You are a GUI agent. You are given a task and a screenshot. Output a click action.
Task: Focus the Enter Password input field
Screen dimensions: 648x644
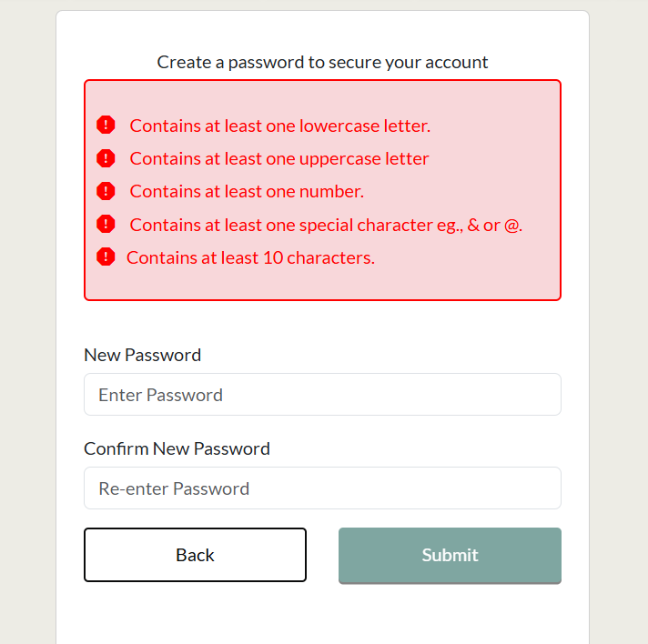click(x=322, y=395)
